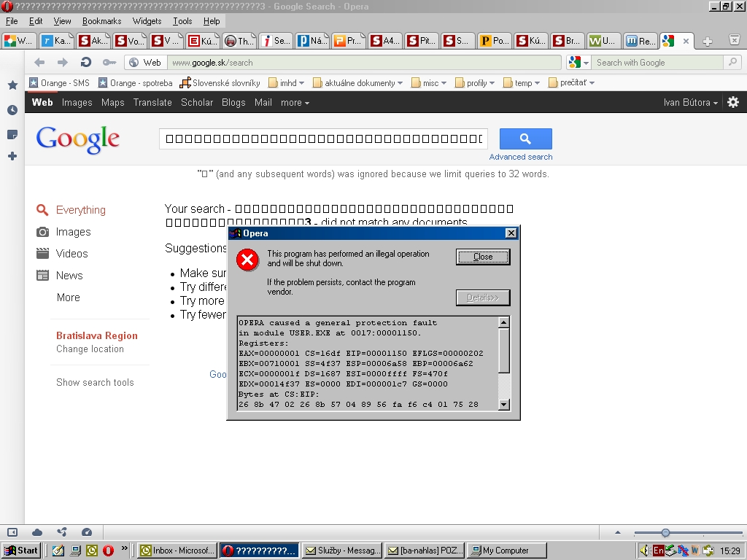Viewport: 747px width, 560px height.
Task: Expand the search engine dropdown arrow
Action: pyautogui.click(x=586, y=63)
